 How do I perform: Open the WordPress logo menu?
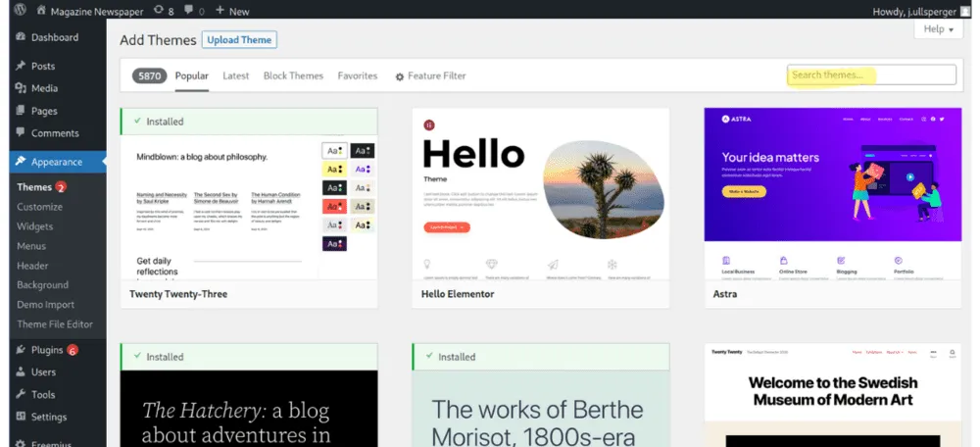(20, 10)
